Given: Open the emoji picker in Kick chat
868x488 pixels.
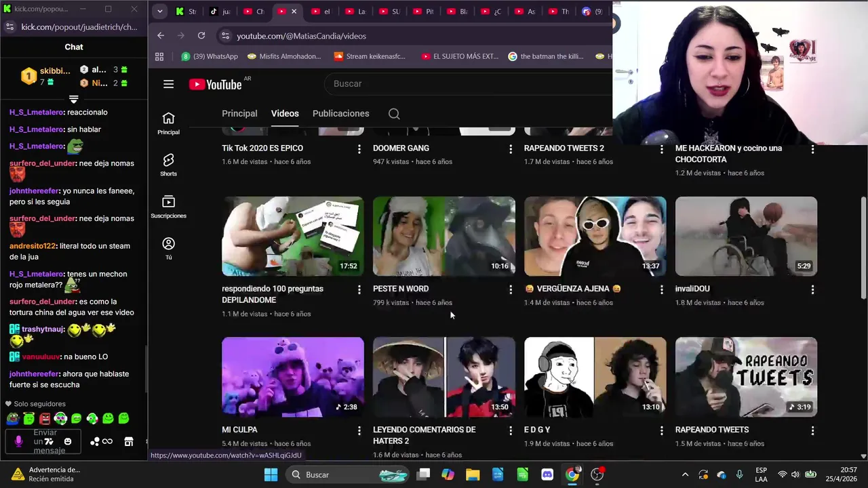Looking at the screenshot, I should pos(67,442).
